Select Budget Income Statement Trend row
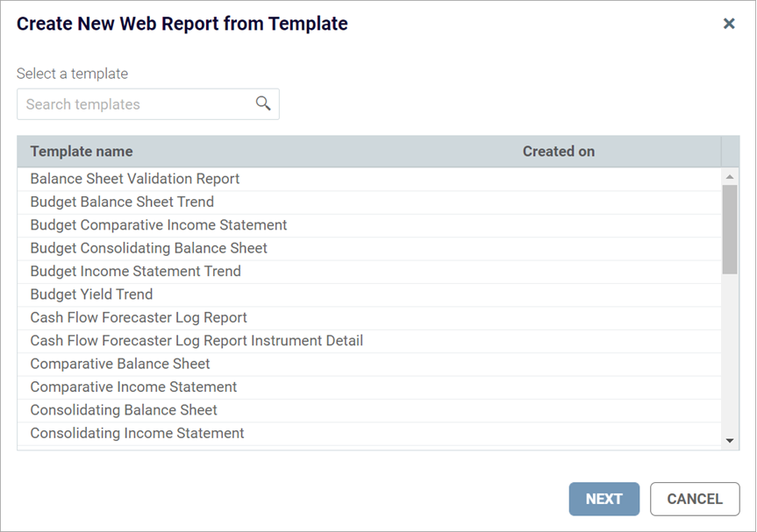This screenshot has height=532, width=757. pos(135,272)
